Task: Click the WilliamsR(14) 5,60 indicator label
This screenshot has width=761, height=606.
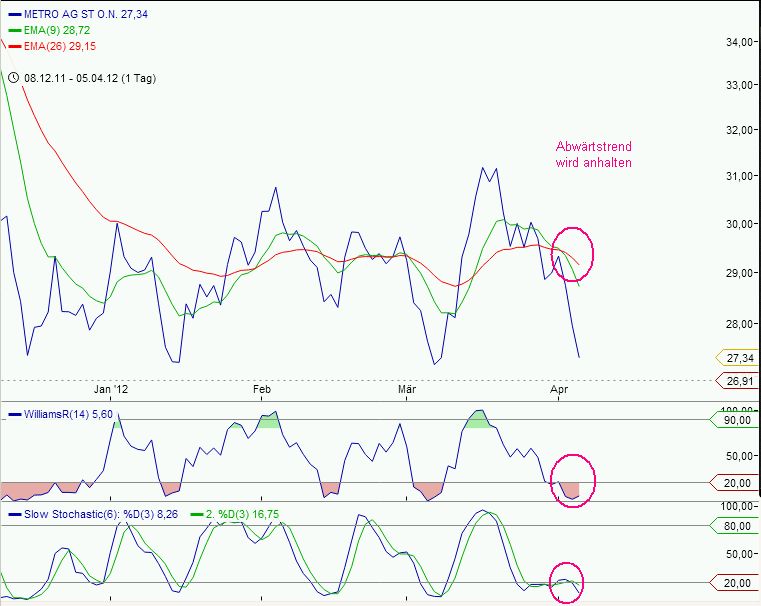Action: pyautogui.click(x=68, y=414)
